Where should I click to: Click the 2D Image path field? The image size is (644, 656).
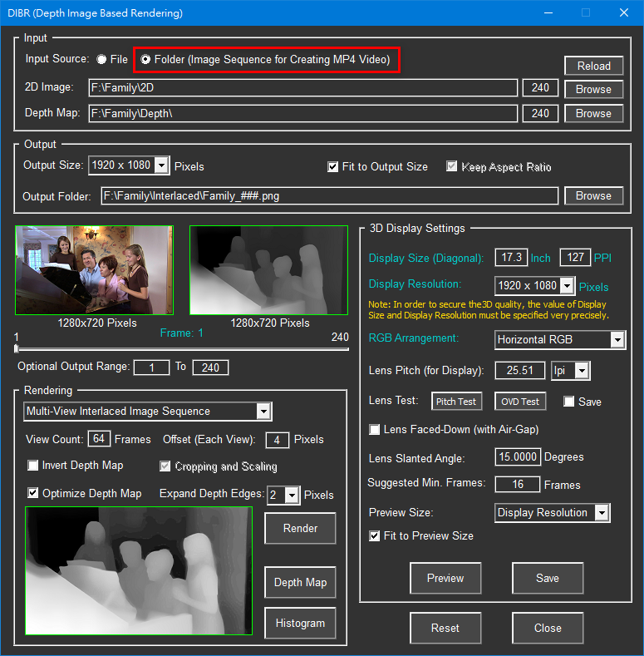point(303,88)
